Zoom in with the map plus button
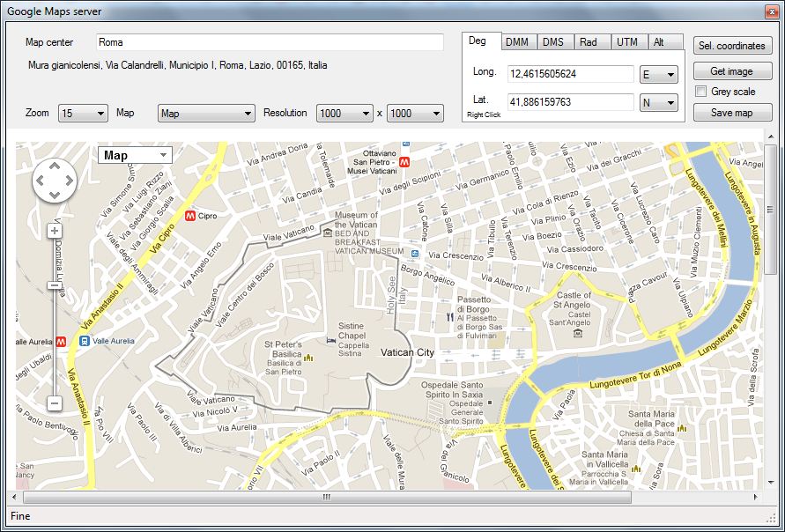Viewport: 785px width, 532px height. [55, 231]
